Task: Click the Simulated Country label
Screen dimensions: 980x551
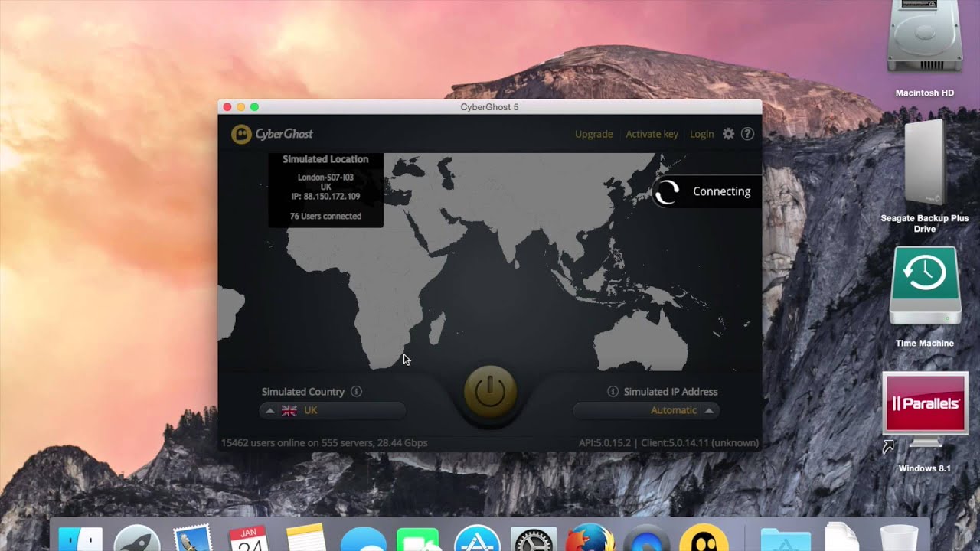Action: pos(303,392)
